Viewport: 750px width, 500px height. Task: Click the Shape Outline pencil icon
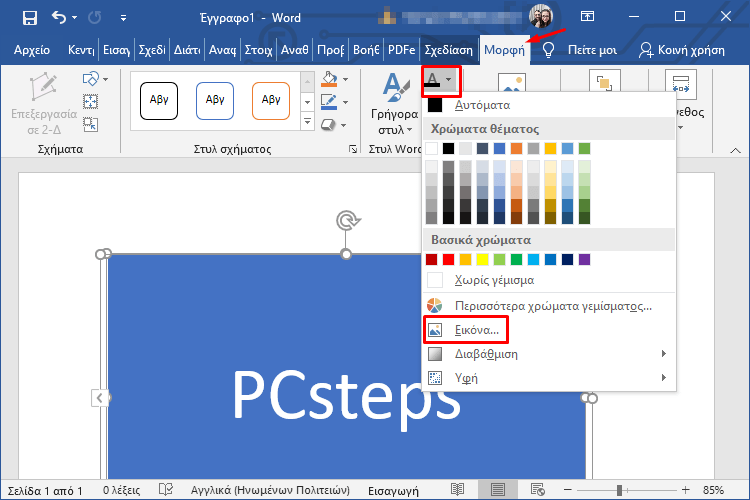click(x=329, y=101)
